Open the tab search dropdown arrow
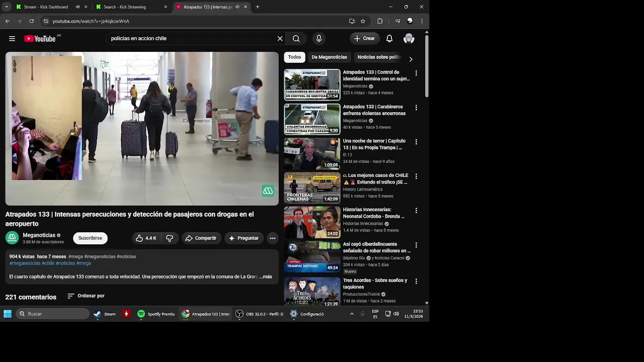 point(7,7)
